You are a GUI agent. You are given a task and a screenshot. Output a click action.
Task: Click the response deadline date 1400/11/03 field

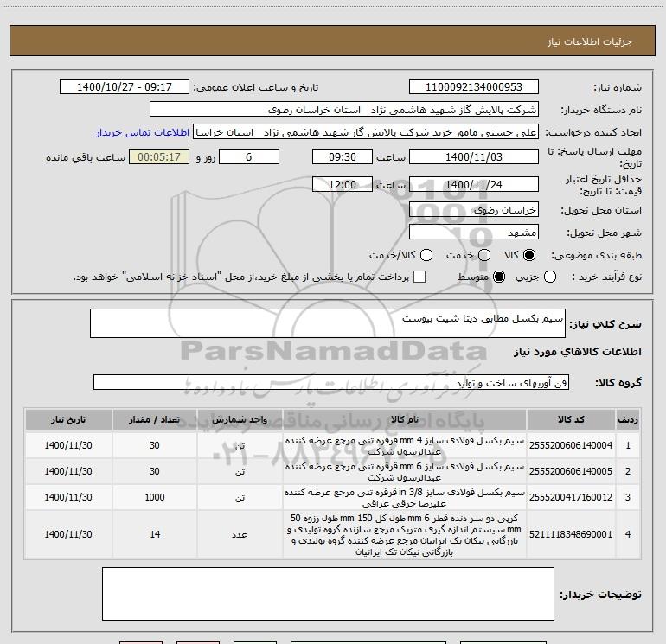point(474,156)
